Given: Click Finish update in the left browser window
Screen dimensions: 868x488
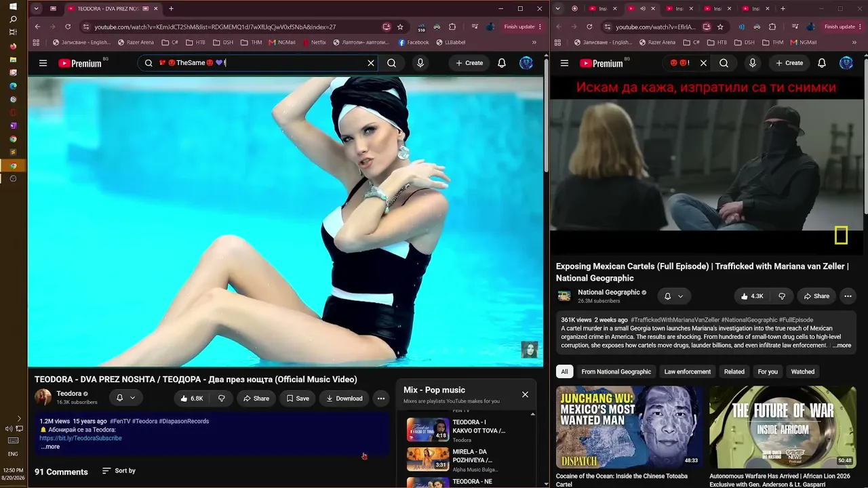Looking at the screenshot, I should (523, 27).
